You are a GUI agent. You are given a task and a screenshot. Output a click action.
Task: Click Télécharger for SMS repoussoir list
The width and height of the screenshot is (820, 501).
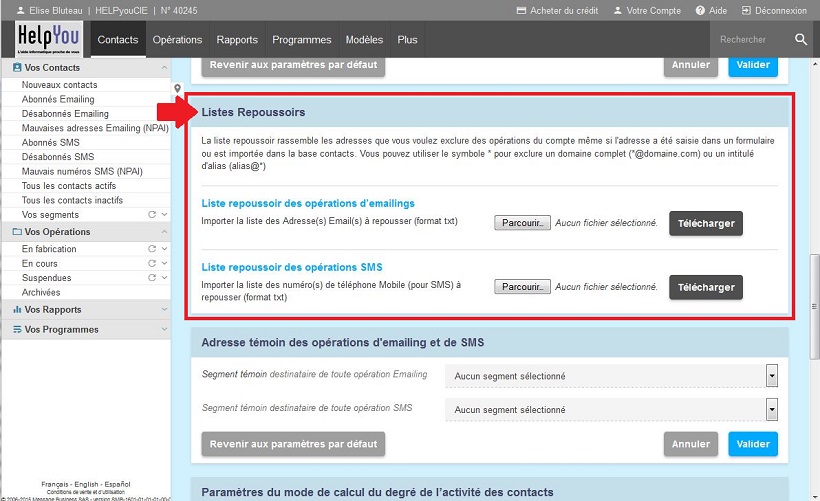706,287
